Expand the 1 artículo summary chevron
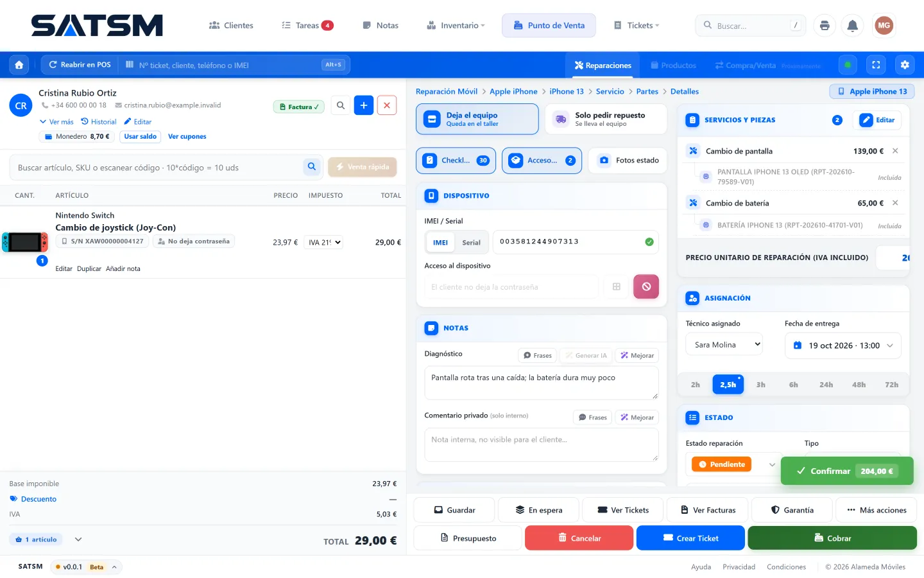The height and width of the screenshot is (578, 924). point(78,539)
